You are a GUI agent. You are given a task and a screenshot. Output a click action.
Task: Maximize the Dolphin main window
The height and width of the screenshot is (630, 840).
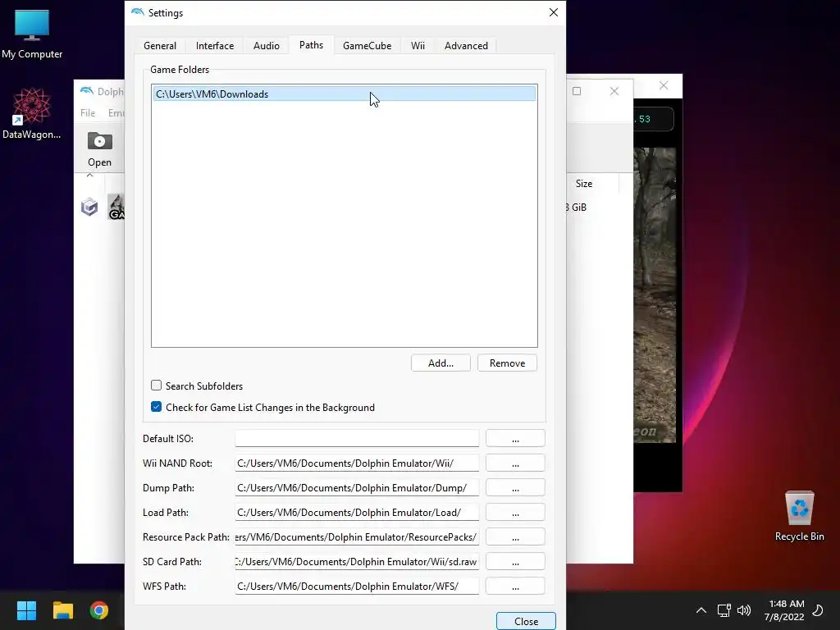click(577, 91)
